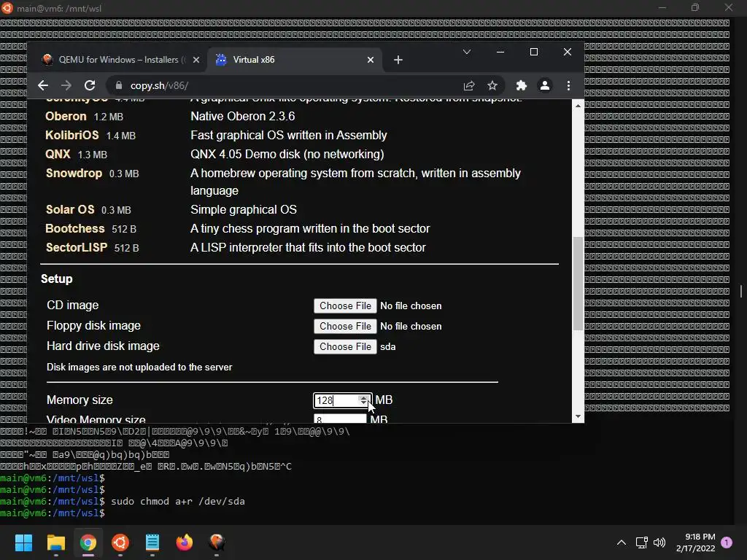
Task: Minimize the Chrome window
Action: [500, 52]
